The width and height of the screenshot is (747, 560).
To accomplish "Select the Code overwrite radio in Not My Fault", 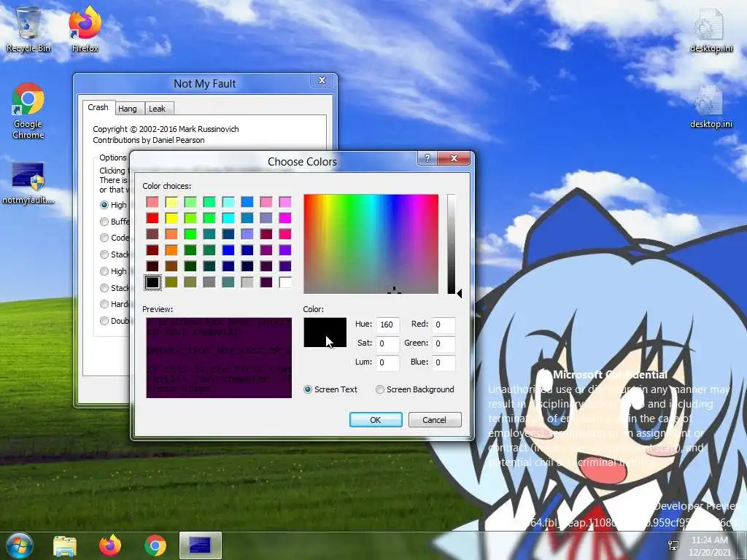I will pyautogui.click(x=104, y=238).
